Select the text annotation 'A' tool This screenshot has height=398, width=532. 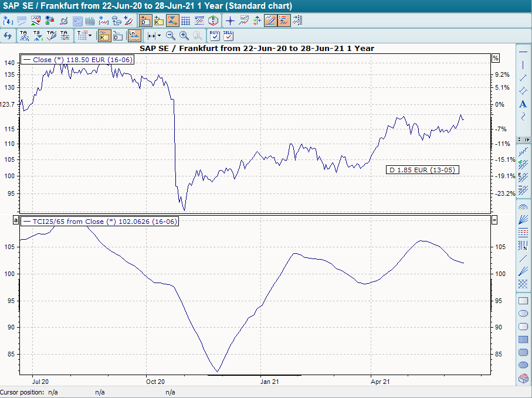pyautogui.click(x=523, y=104)
